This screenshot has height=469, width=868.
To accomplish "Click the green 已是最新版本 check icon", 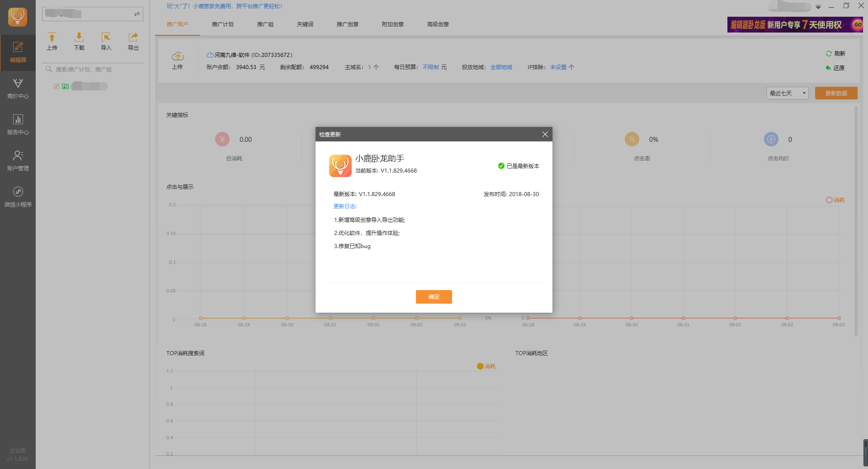I will [501, 166].
